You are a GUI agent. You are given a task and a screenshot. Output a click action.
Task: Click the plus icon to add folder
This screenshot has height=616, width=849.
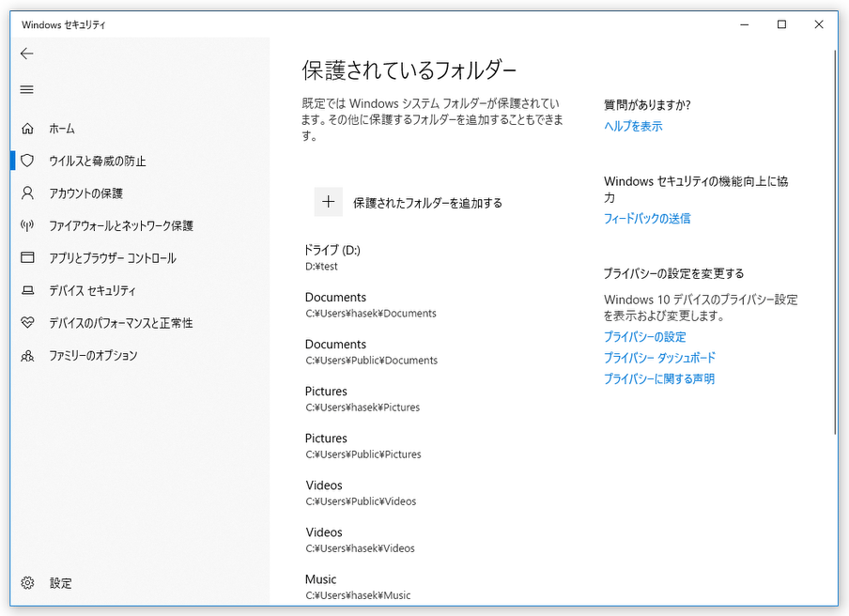click(328, 202)
